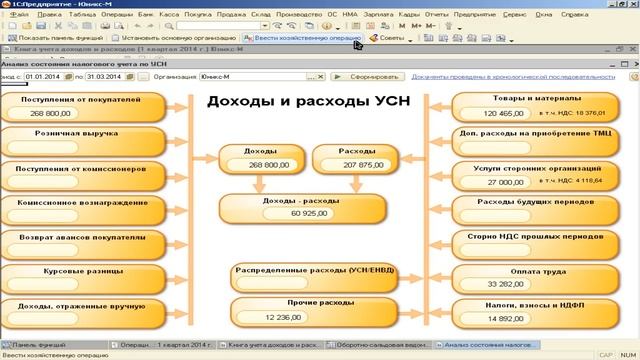
Task: Click the Paste clipboard icon
Action: (x=87, y=26)
